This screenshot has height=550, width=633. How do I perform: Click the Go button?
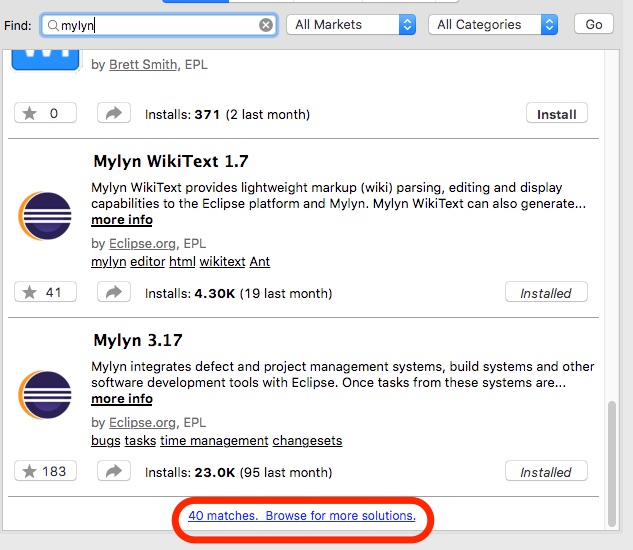tap(594, 24)
